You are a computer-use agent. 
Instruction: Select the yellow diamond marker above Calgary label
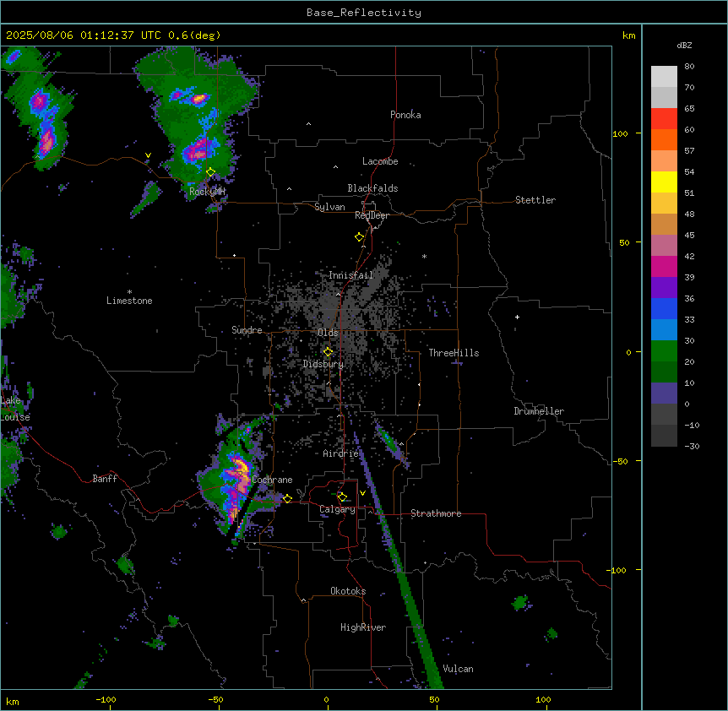(x=342, y=497)
